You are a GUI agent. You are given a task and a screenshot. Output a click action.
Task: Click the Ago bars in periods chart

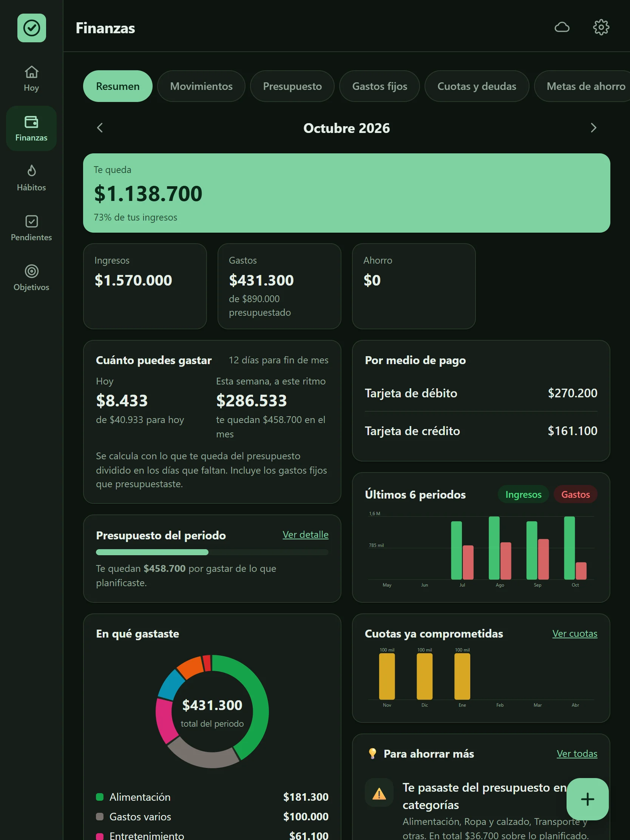coord(500,548)
